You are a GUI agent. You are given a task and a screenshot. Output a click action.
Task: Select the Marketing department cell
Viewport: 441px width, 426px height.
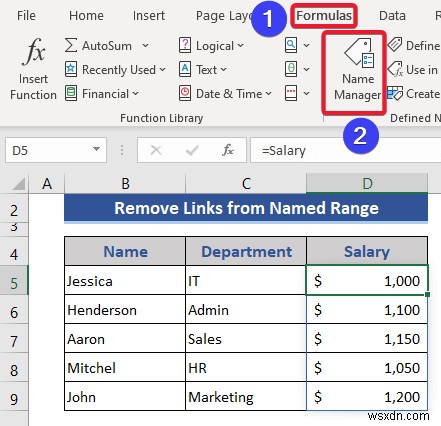[246, 396]
